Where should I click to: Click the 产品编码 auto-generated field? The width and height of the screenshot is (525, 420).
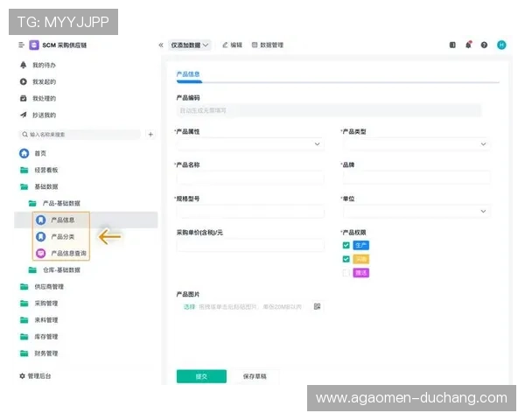pos(329,110)
